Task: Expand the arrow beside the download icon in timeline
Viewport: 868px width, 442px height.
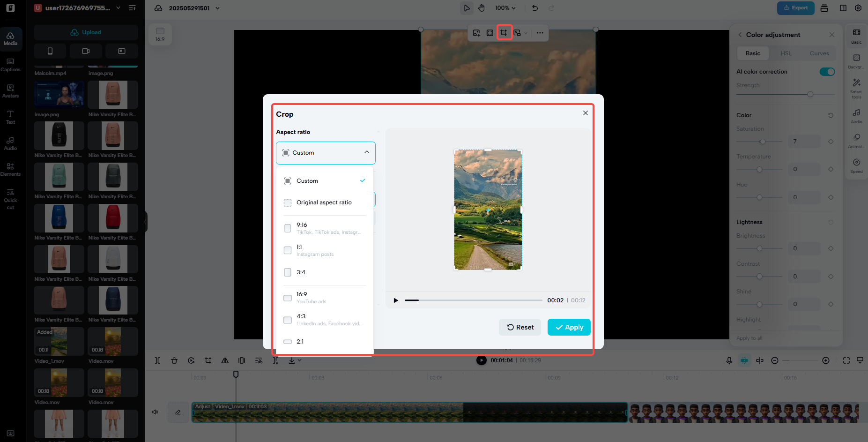Action: (300, 360)
